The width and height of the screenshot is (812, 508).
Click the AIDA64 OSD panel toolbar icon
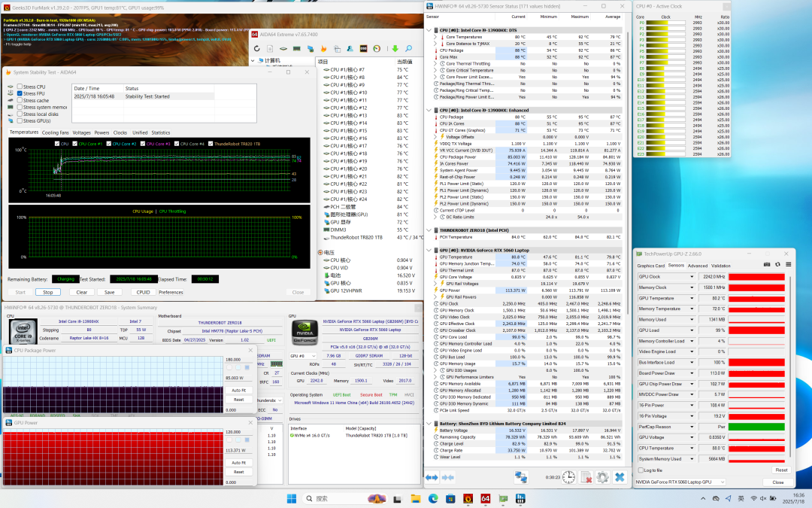pos(364,49)
